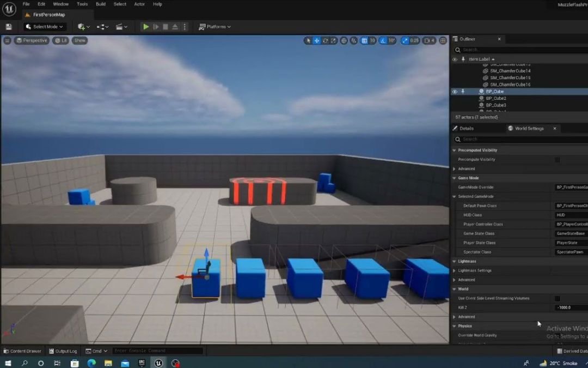Open the Window menu
The height and width of the screenshot is (368, 588).
[61, 4]
